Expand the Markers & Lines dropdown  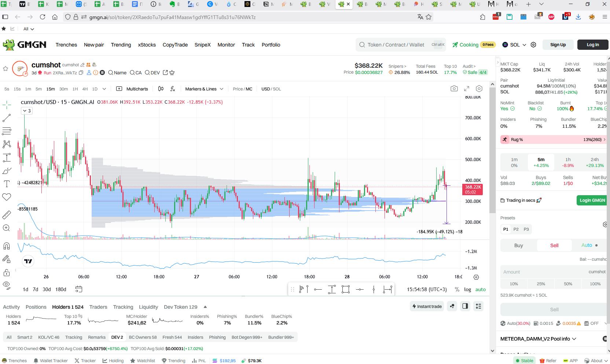coord(204,89)
